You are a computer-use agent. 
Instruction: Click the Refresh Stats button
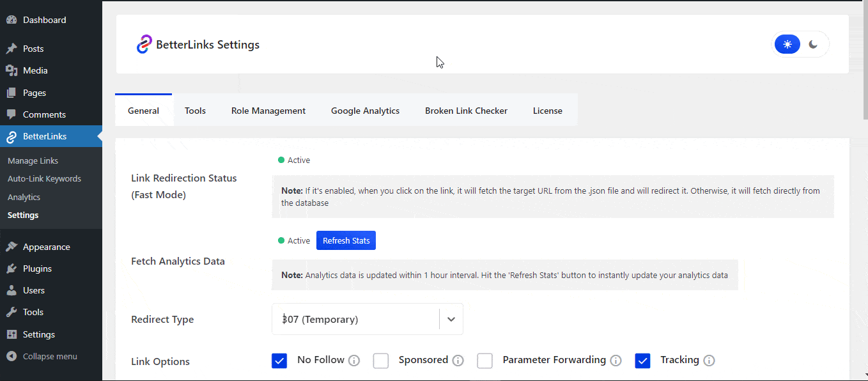coord(346,240)
